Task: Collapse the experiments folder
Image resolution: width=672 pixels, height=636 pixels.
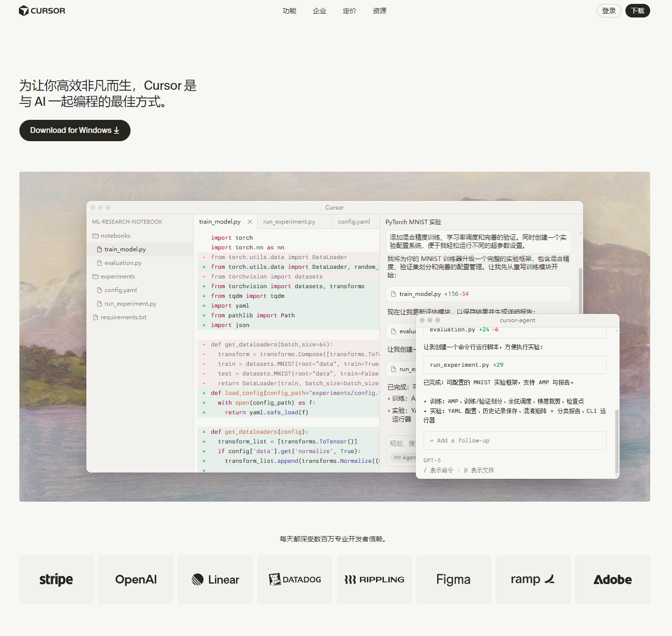Action: point(117,277)
